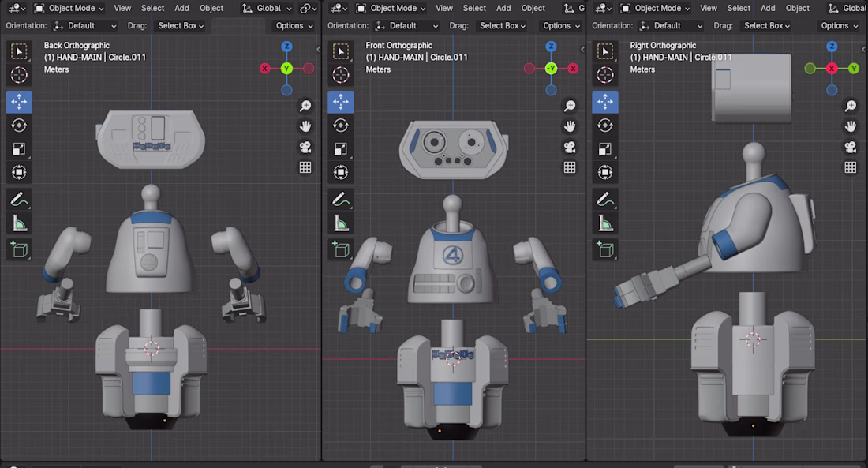This screenshot has width=868, height=468.
Task: Open Options popover in the left viewport
Action: 294,26
